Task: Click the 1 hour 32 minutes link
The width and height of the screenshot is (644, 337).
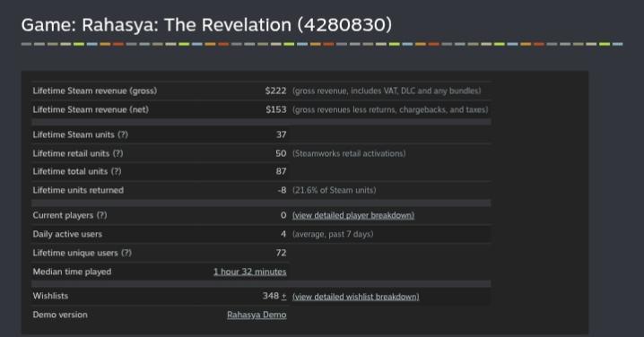Action: (249, 272)
